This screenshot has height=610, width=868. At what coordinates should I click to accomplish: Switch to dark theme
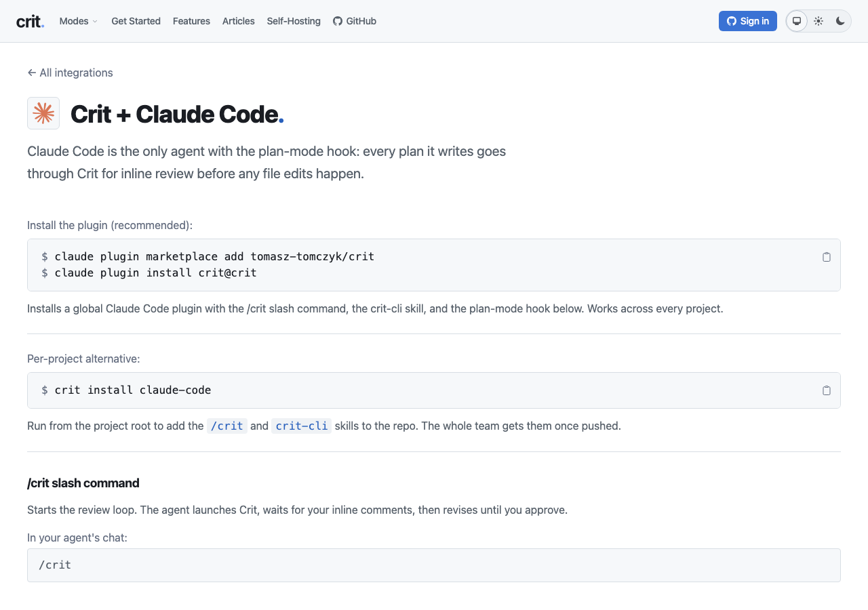(840, 21)
